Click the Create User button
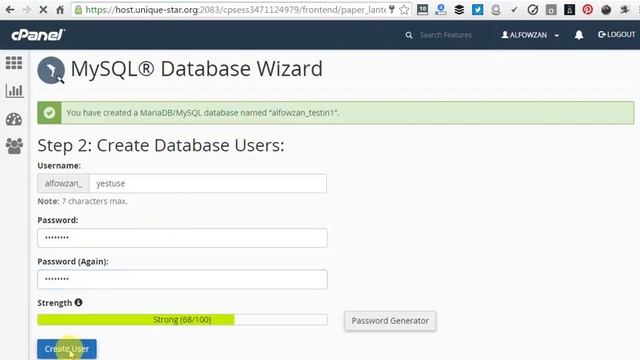The height and width of the screenshot is (360, 640). pyautogui.click(x=67, y=349)
